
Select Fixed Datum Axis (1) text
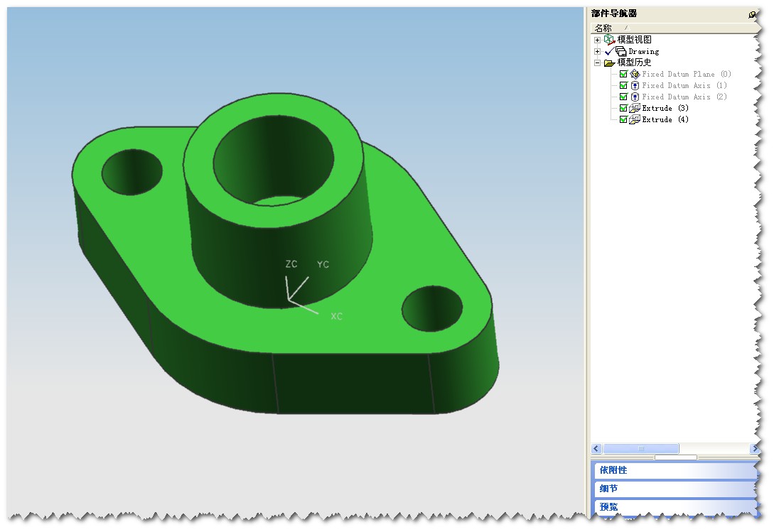[x=684, y=85]
